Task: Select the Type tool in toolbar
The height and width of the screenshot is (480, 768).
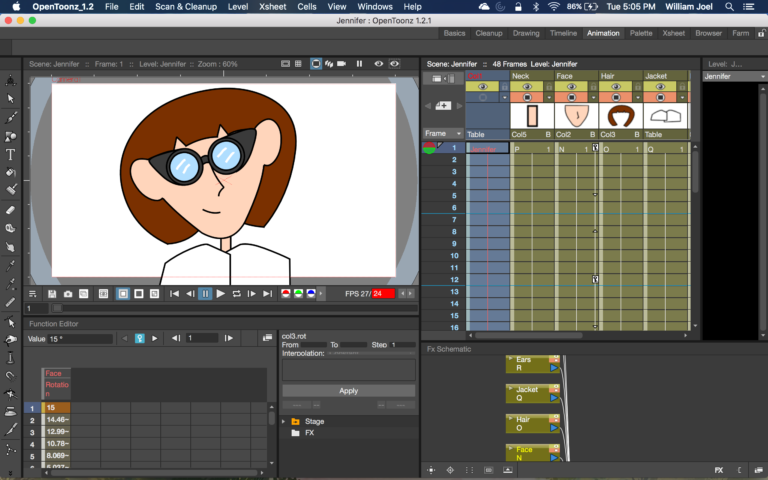Action: pyautogui.click(x=10, y=155)
